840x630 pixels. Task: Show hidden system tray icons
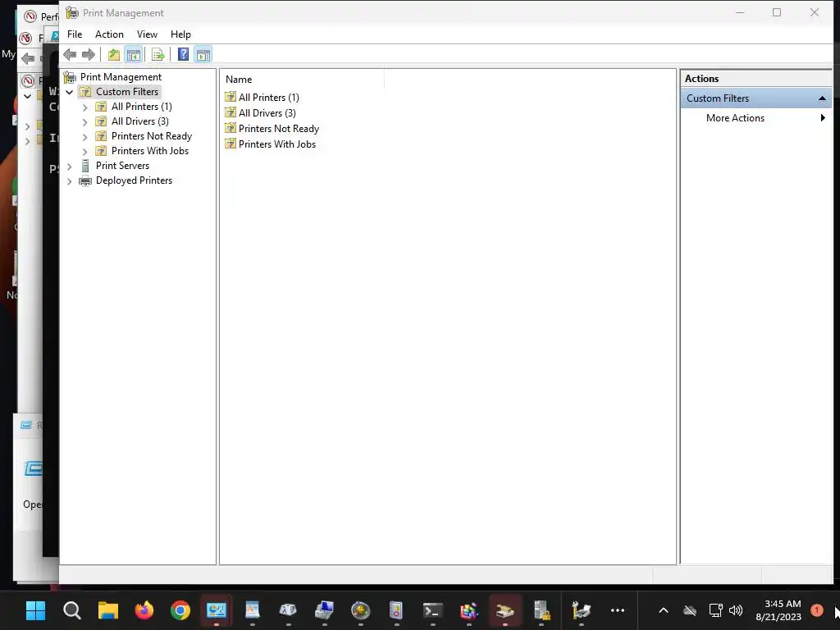(663, 610)
